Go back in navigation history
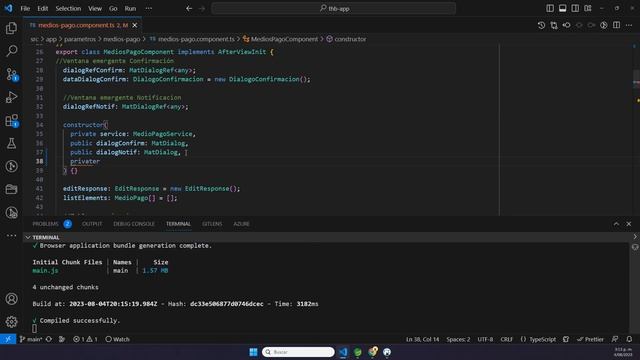640x360 pixels. pos(189,8)
